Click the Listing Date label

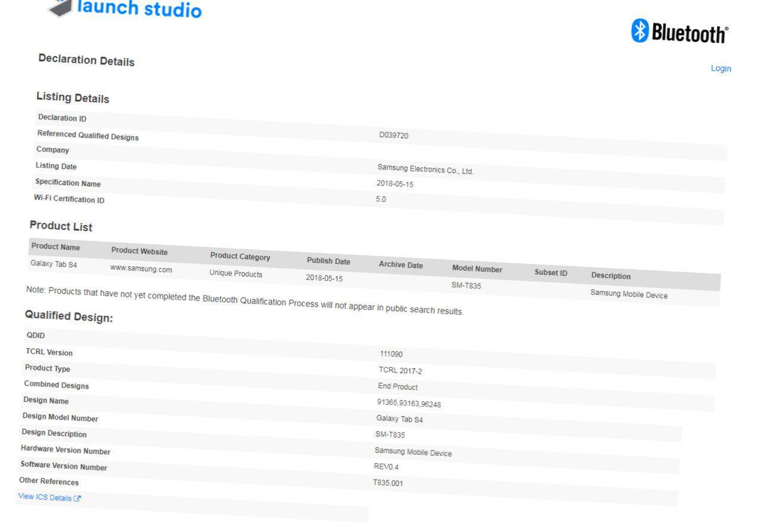[x=56, y=166]
